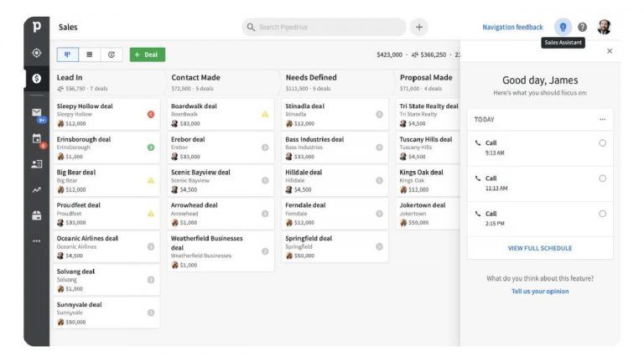Open the user profile avatar
644x362 pixels.
604,27
